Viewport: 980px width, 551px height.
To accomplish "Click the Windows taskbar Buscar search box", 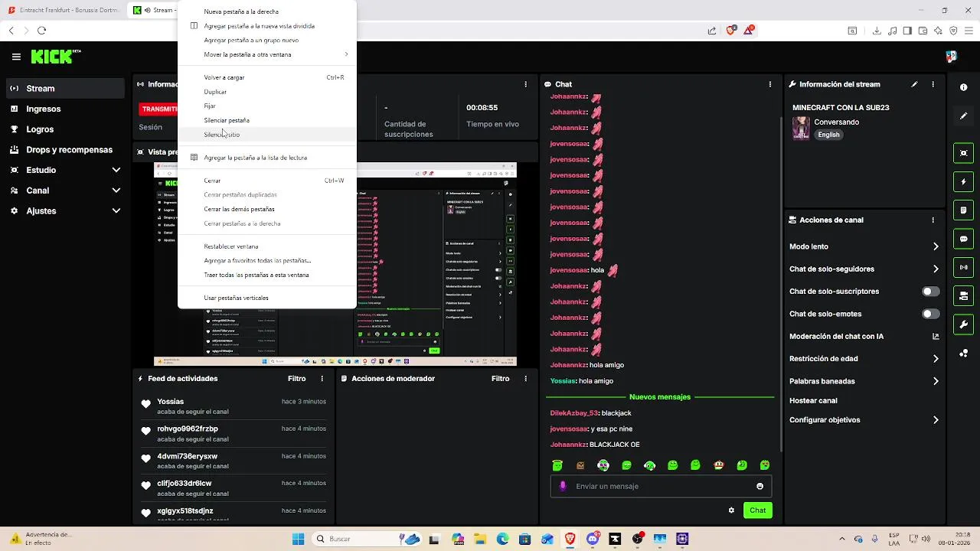I will tap(367, 539).
